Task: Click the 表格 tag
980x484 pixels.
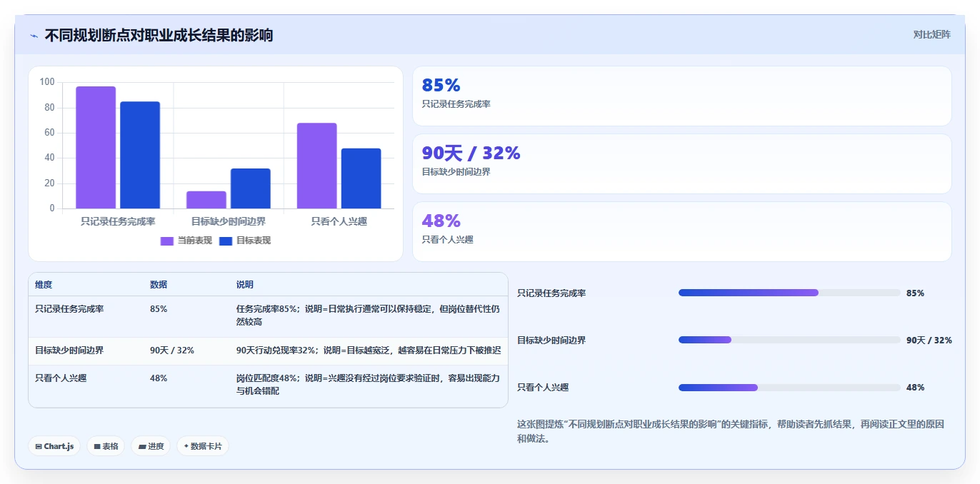Action: click(106, 446)
